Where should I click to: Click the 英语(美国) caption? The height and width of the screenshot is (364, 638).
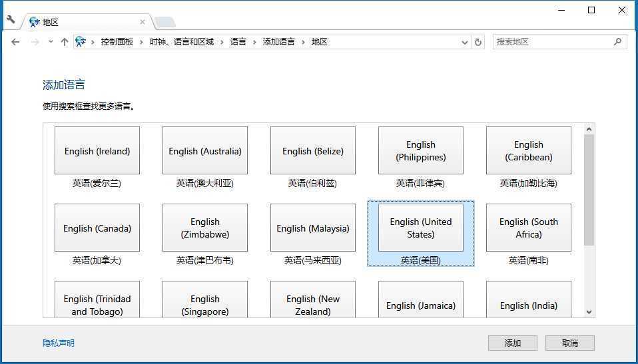click(x=421, y=260)
